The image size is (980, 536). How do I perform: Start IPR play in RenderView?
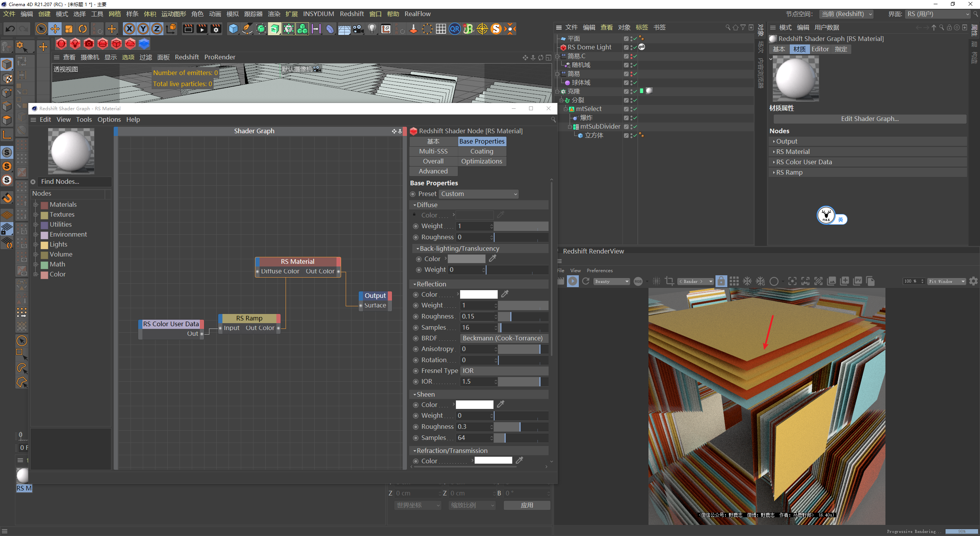[x=573, y=281]
